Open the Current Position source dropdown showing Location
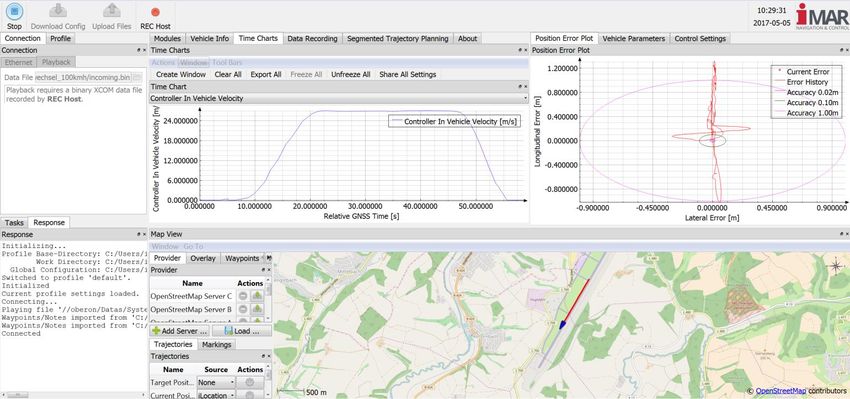 click(216, 395)
